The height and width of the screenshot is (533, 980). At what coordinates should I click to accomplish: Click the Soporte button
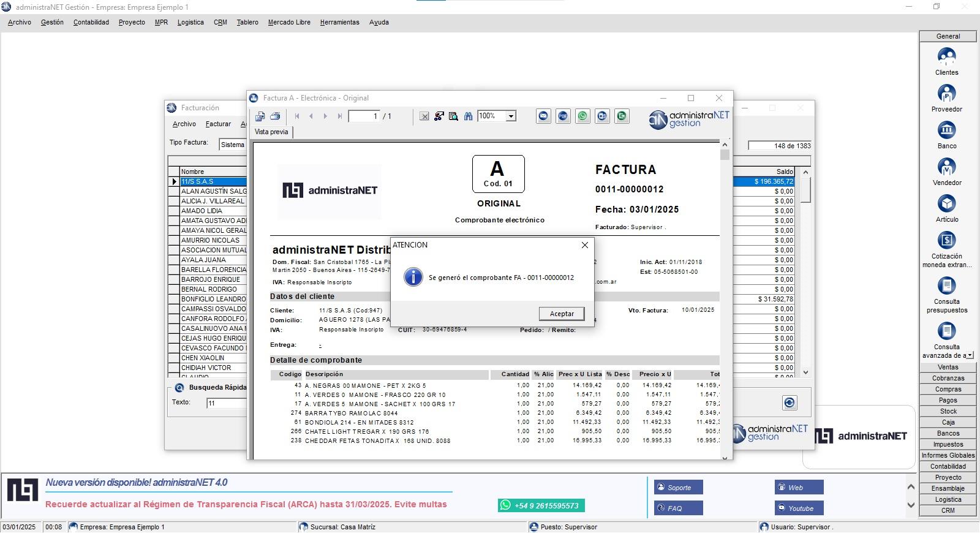click(678, 488)
